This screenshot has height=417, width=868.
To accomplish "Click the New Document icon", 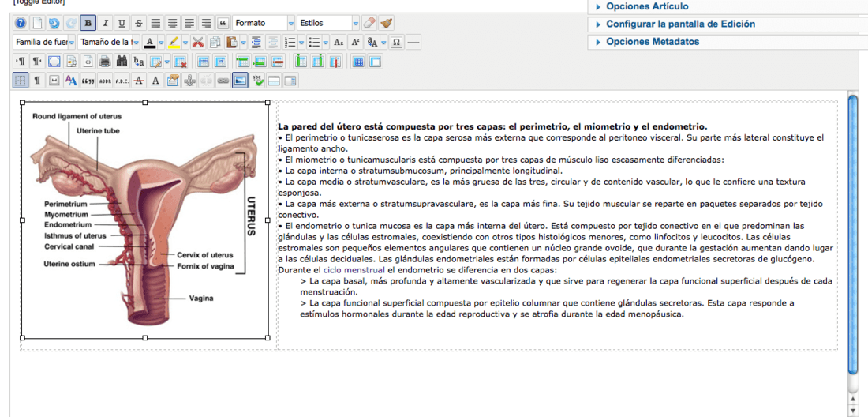I will tap(37, 23).
